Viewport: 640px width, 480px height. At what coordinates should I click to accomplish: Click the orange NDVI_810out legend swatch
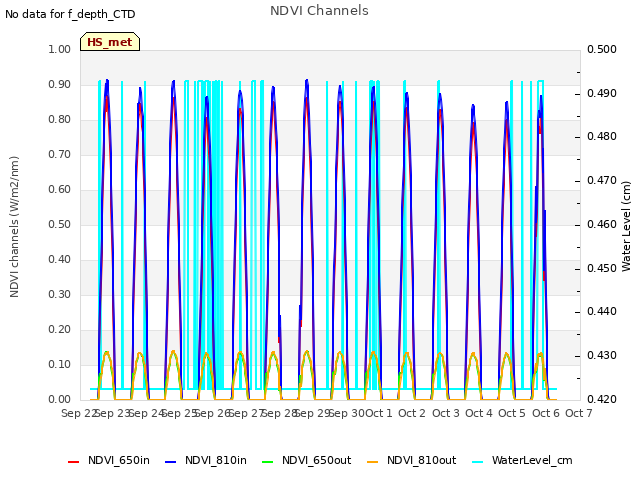(373, 462)
